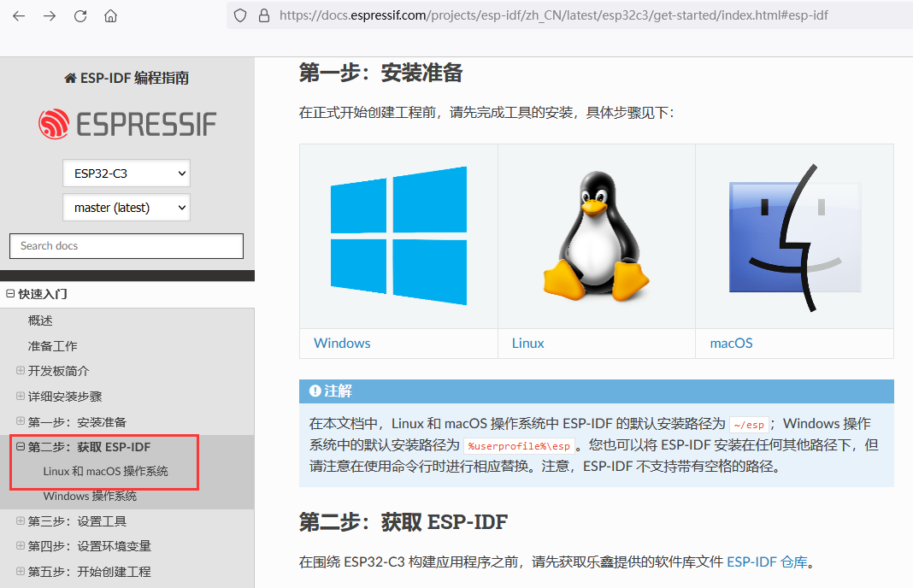The image size is (913, 588).
Task: Click the ~/esp inline code text
Action: [x=749, y=425]
